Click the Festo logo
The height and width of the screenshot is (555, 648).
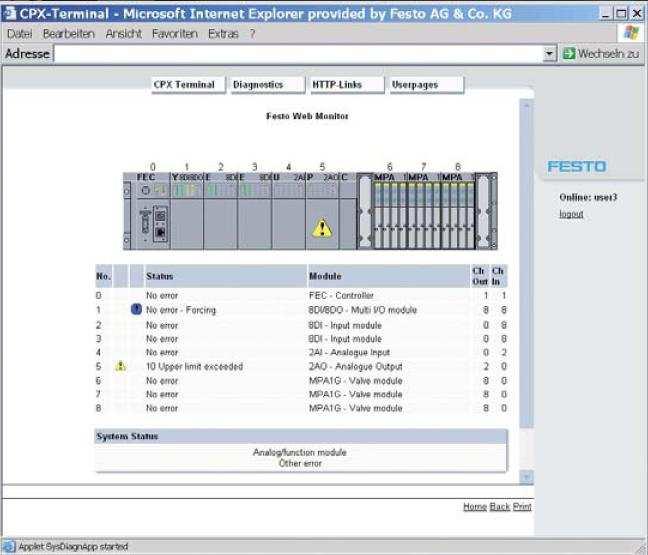point(577,167)
